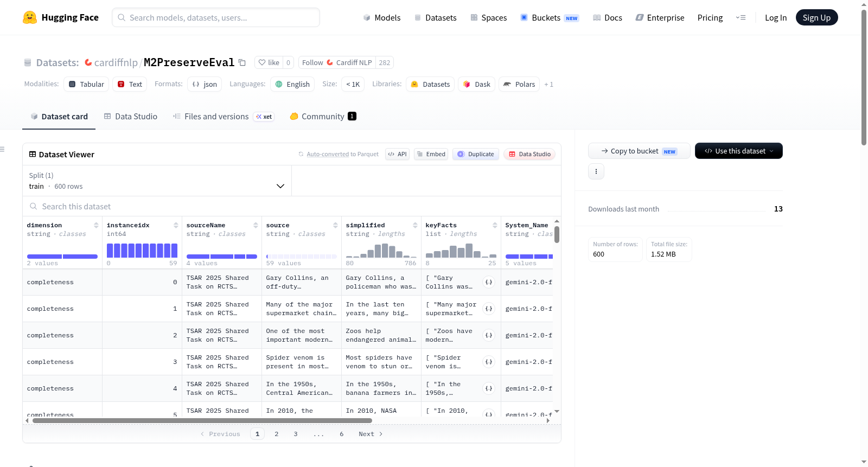This screenshot has width=868, height=467.
Task: Click the < 1K size tag
Action: [x=353, y=84]
